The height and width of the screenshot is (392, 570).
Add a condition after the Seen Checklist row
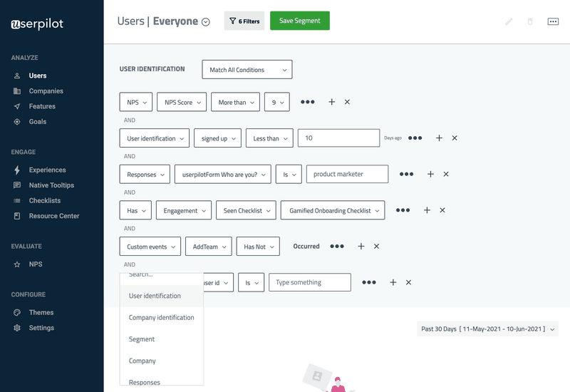pyautogui.click(x=427, y=210)
